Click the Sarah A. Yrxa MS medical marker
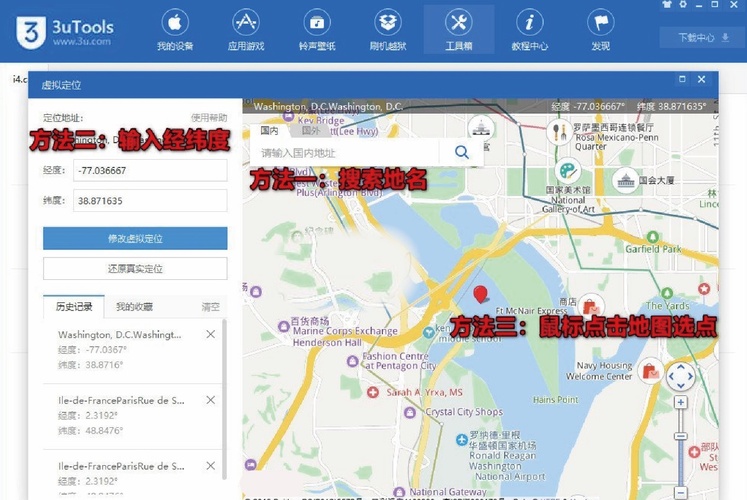 coord(373,392)
